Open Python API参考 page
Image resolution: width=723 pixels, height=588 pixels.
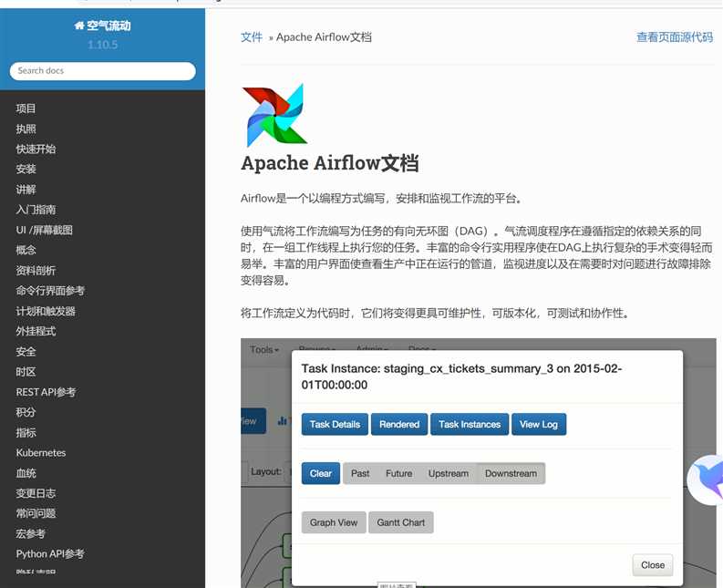pos(50,554)
